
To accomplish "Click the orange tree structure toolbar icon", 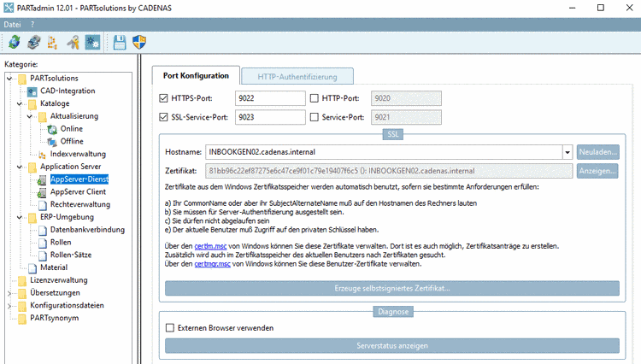I will point(52,42).
